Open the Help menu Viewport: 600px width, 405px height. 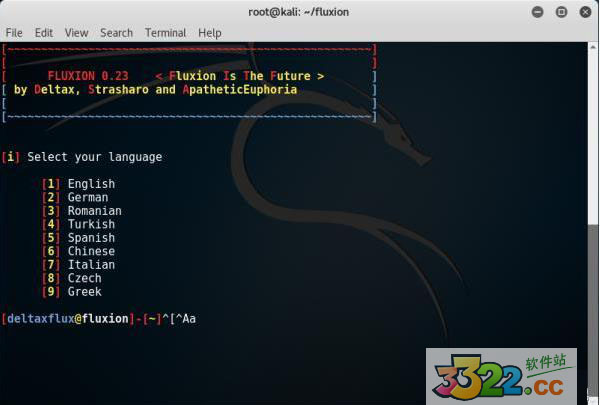click(210, 33)
